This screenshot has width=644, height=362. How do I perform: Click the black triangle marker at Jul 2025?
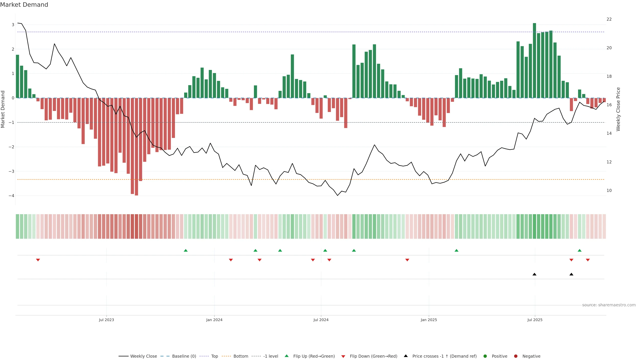tap(534, 274)
